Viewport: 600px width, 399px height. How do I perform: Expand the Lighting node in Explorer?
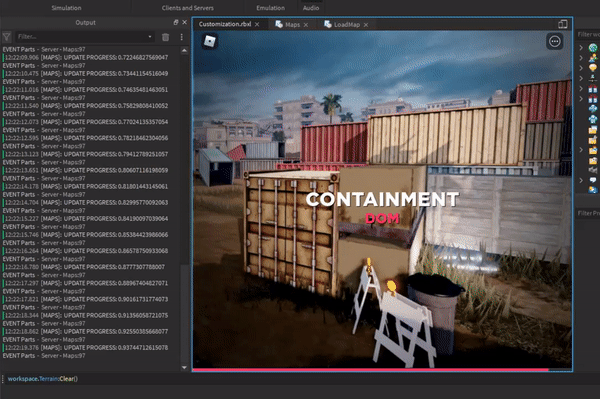pos(581,68)
